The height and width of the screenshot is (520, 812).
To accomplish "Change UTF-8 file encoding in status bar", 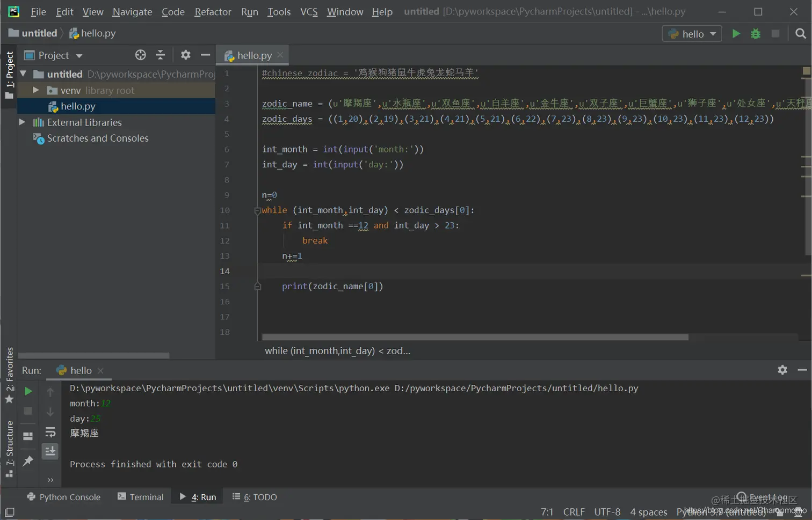I will pyautogui.click(x=607, y=512).
